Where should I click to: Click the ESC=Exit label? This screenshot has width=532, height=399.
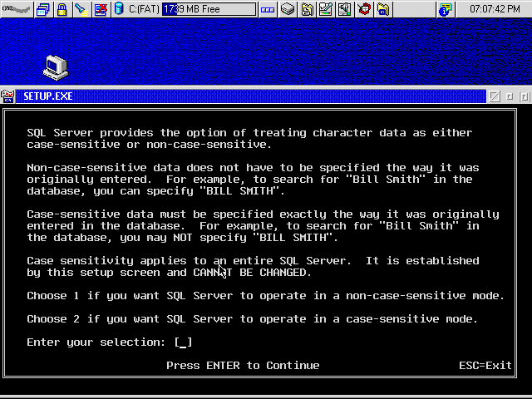(x=485, y=366)
